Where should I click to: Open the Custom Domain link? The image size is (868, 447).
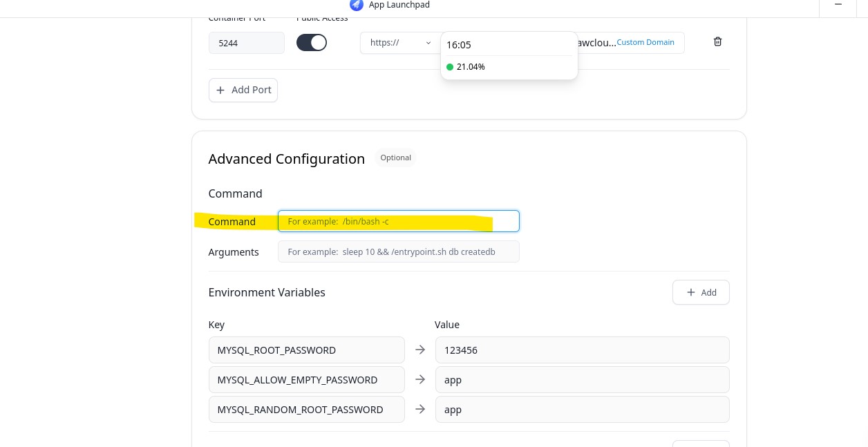(645, 42)
